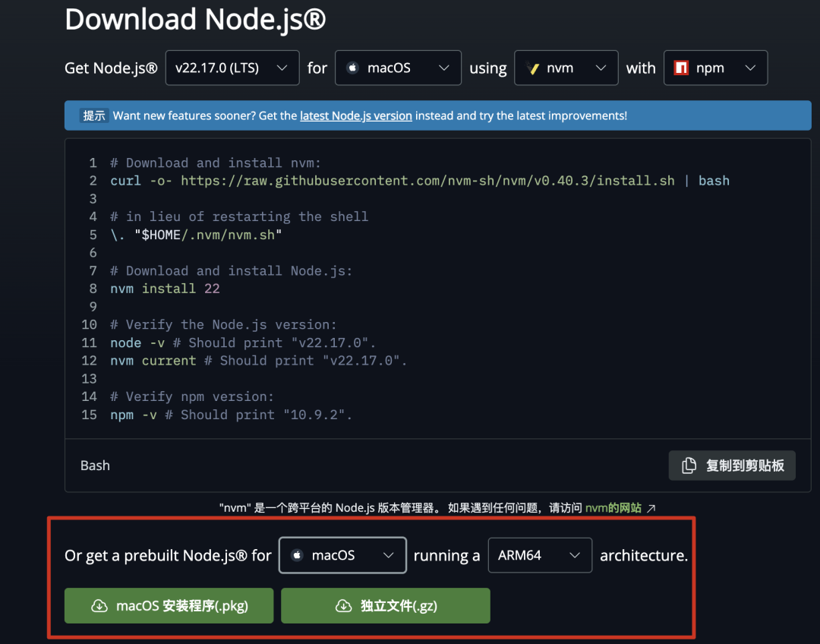Open the npm package manager dropdown

[x=715, y=68]
